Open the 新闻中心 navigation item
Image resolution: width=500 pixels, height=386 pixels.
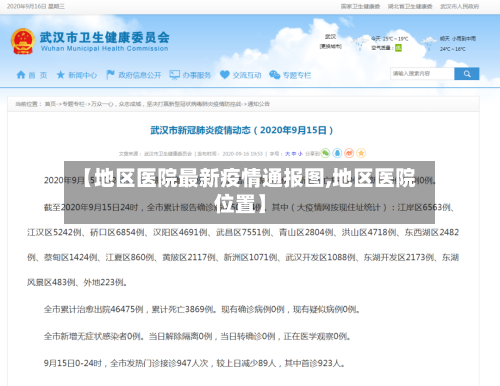[x=82, y=75]
